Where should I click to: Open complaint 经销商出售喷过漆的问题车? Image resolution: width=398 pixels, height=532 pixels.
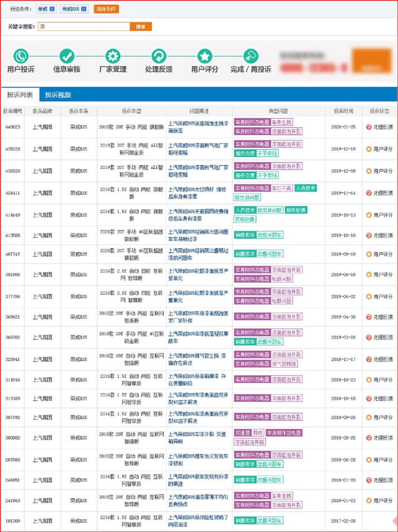click(x=199, y=254)
